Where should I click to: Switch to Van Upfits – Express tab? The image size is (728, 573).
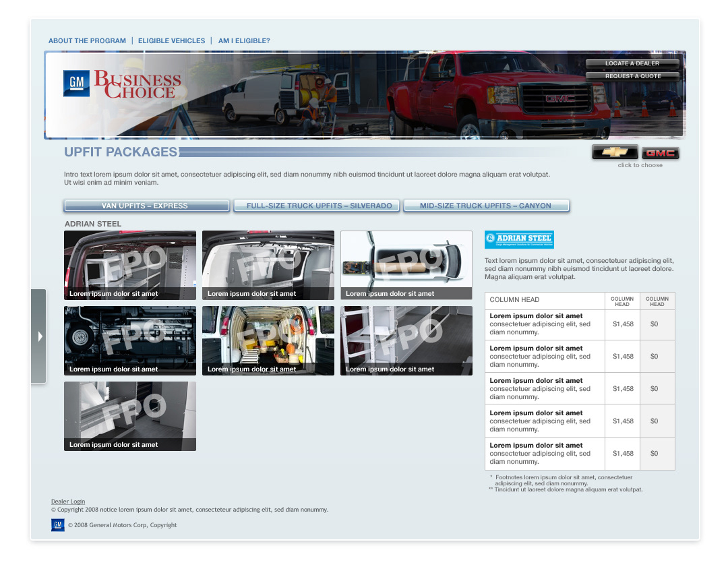pyautogui.click(x=146, y=206)
